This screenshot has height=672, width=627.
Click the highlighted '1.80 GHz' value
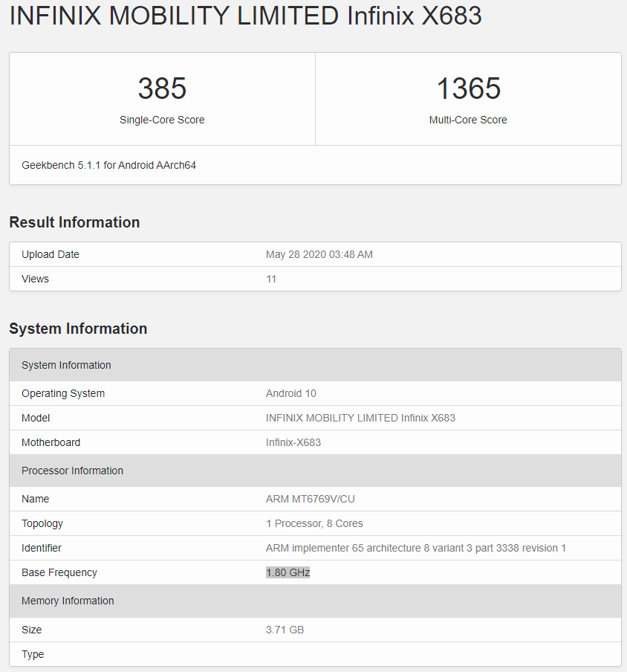click(x=287, y=572)
